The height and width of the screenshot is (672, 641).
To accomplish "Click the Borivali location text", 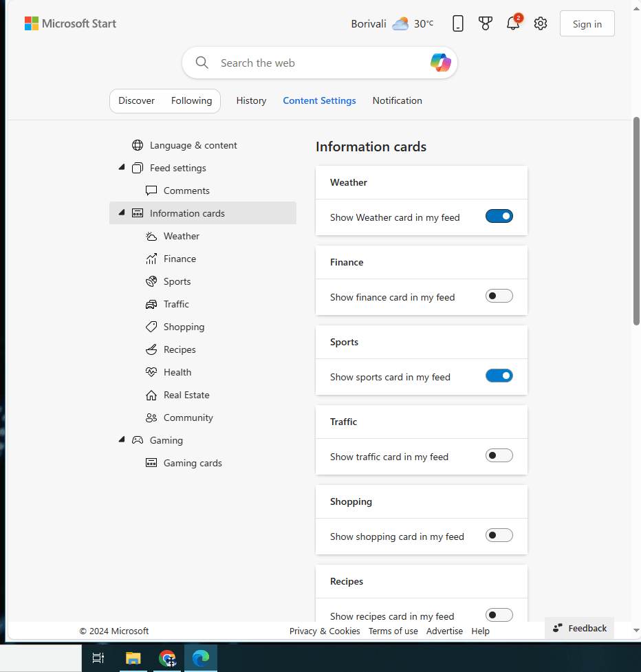I will pyautogui.click(x=369, y=24).
